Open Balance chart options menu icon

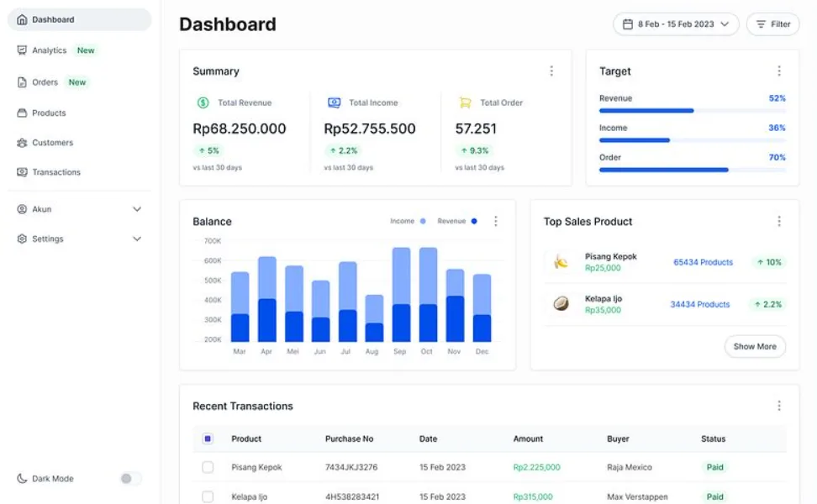(x=495, y=222)
